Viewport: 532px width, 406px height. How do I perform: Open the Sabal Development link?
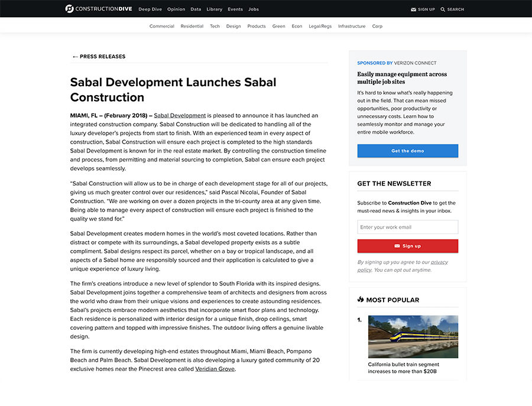(x=180, y=115)
